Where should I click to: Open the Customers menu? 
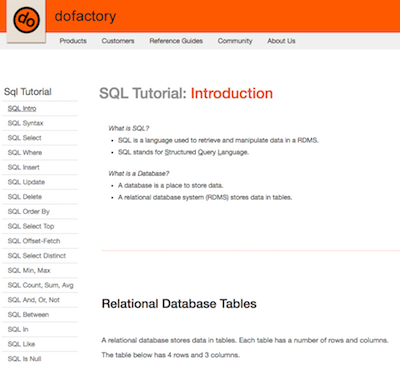tap(118, 41)
